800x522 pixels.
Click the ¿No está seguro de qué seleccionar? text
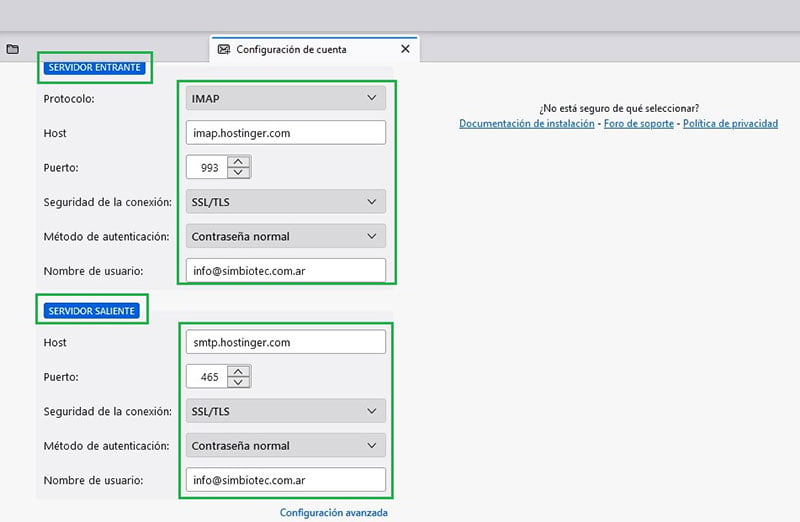[x=619, y=108]
